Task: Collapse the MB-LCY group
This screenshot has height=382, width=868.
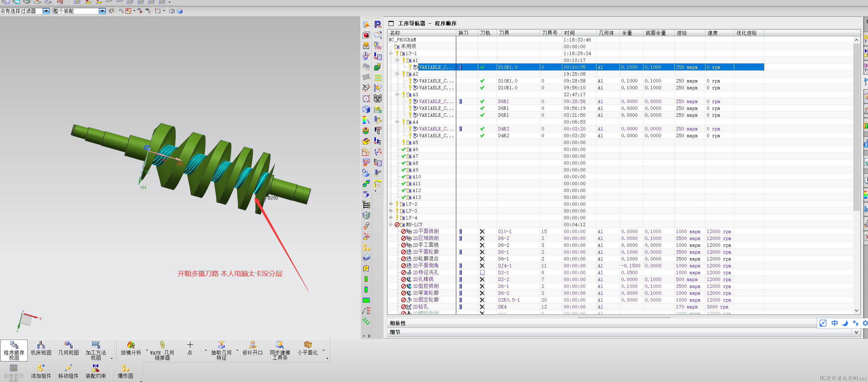Action: 391,225
